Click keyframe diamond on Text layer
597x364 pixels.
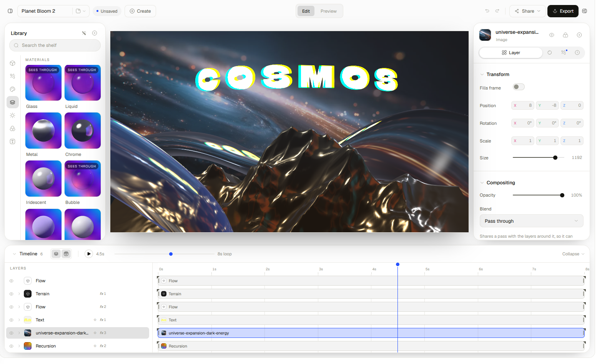pos(95,320)
